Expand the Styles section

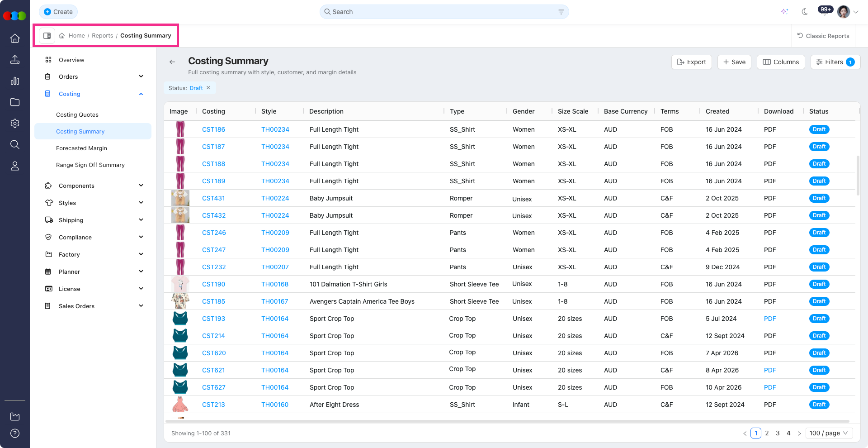(93, 203)
